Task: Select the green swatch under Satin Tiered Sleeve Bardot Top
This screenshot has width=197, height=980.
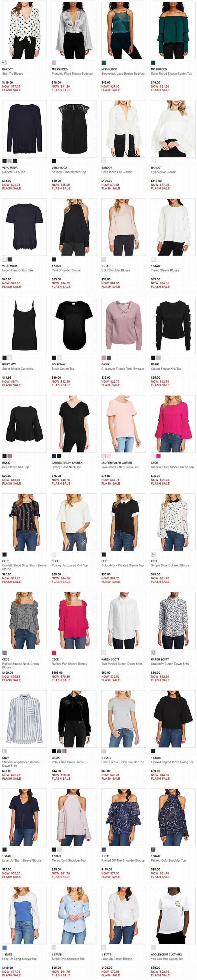Action: 153,63
